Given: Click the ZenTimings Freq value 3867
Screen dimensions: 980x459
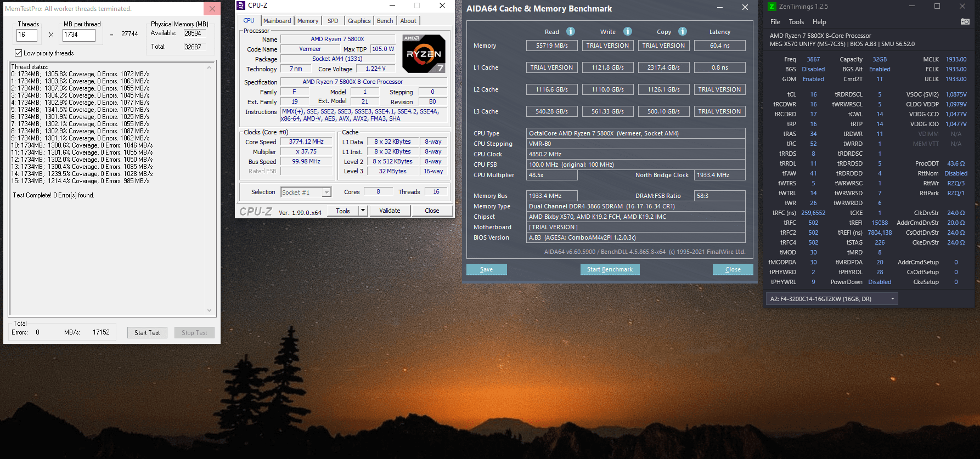Looking at the screenshot, I should 813,59.
